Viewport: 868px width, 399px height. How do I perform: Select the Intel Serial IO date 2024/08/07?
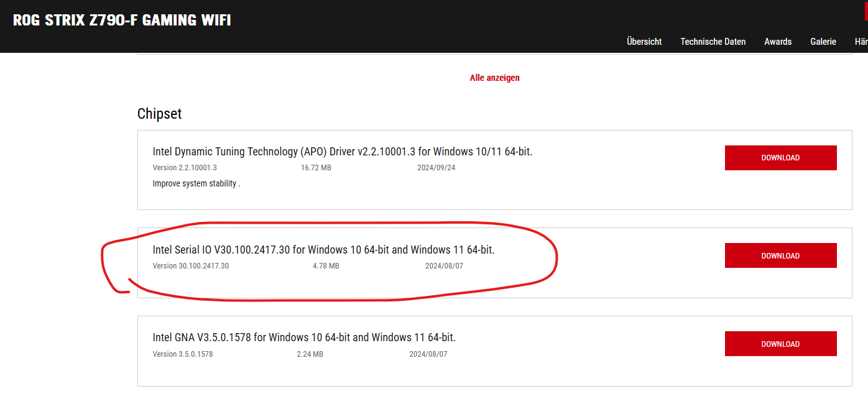(x=445, y=266)
